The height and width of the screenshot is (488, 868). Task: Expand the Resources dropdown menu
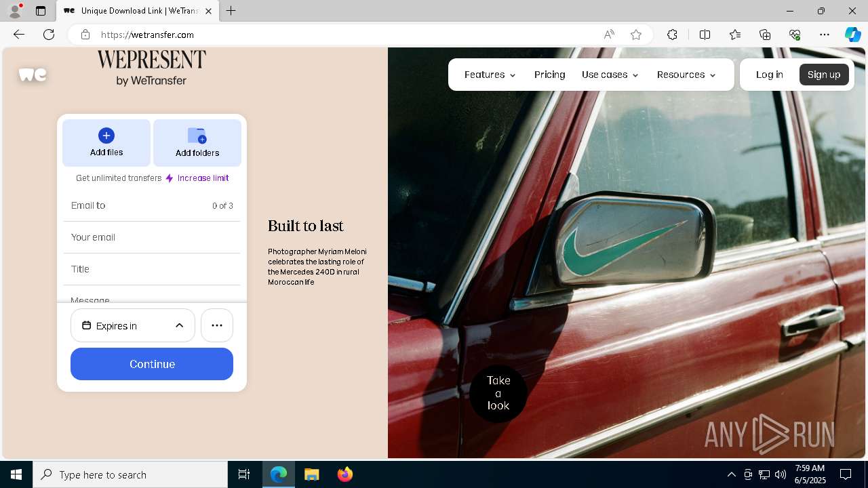point(686,75)
